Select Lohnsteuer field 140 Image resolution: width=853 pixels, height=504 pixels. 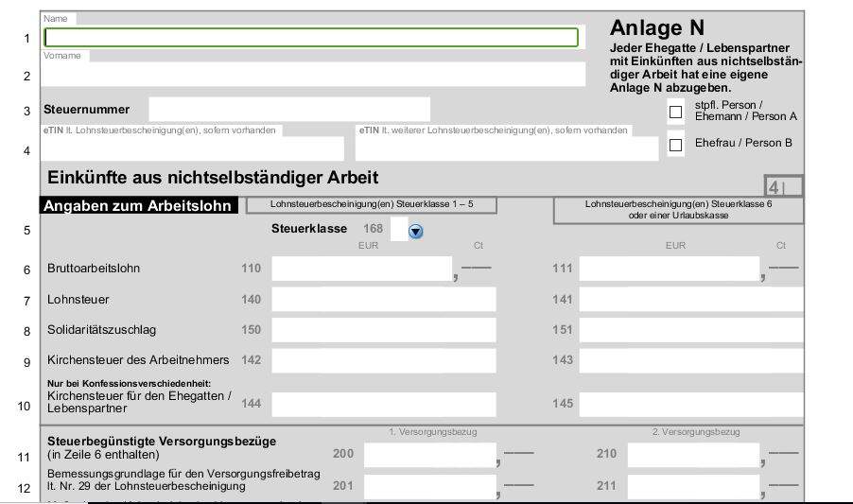pyautogui.click(x=383, y=300)
